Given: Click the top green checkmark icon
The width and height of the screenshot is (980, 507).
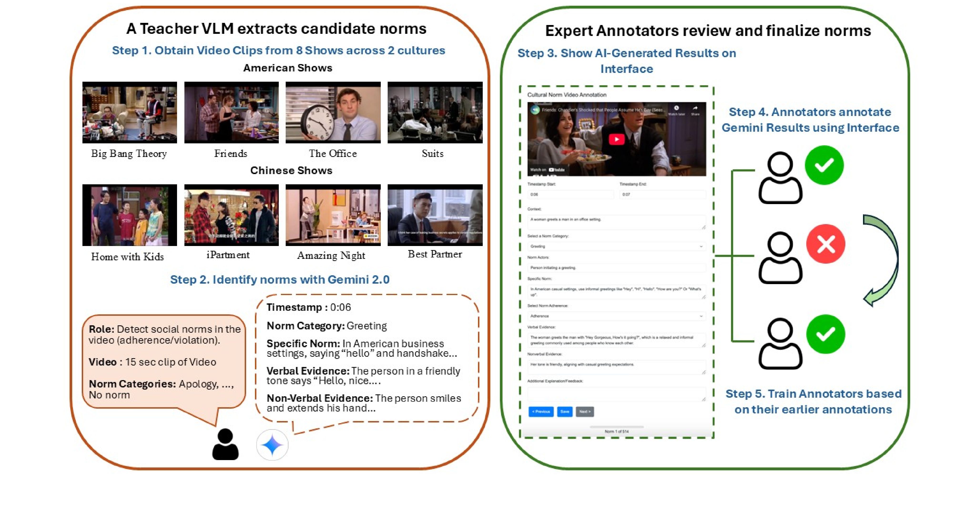Looking at the screenshot, I should (x=824, y=165).
